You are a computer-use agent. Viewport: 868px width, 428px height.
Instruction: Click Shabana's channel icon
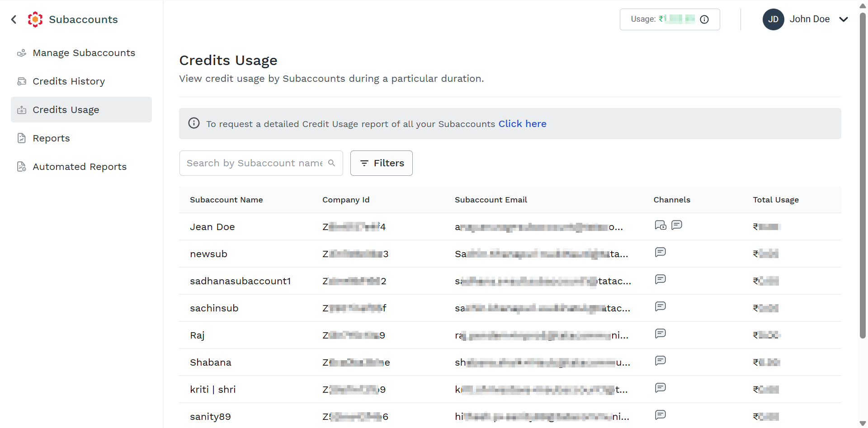(x=660, y=361)
